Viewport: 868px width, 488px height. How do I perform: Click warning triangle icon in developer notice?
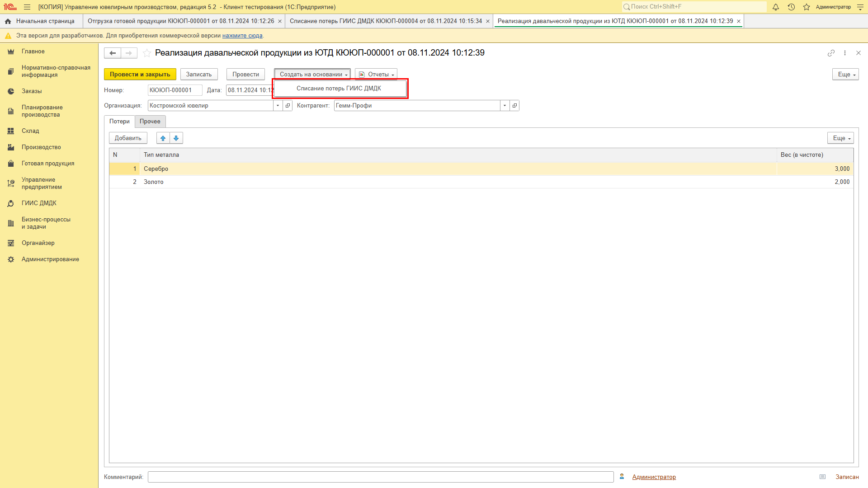coord(8,36)
